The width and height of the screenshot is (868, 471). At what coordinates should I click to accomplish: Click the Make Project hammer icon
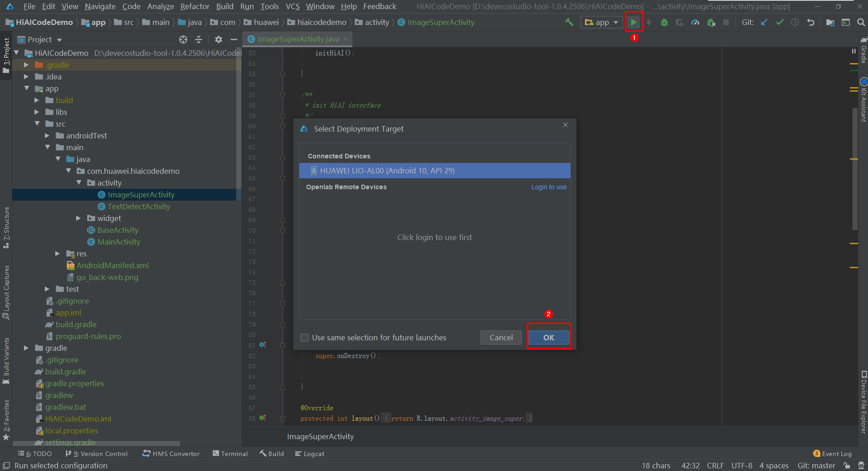(x=569, y=22)
